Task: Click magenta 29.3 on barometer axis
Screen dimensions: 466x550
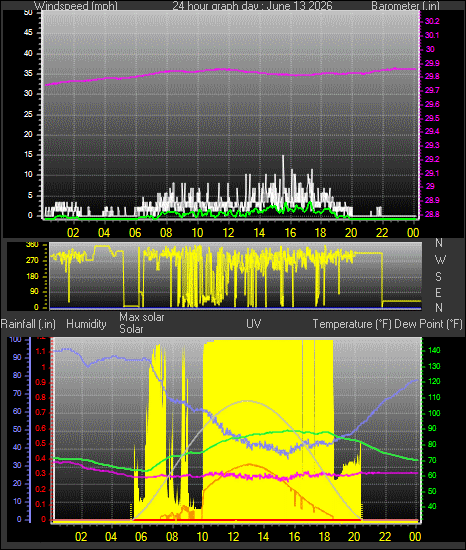Action: [x=432, y=145]
